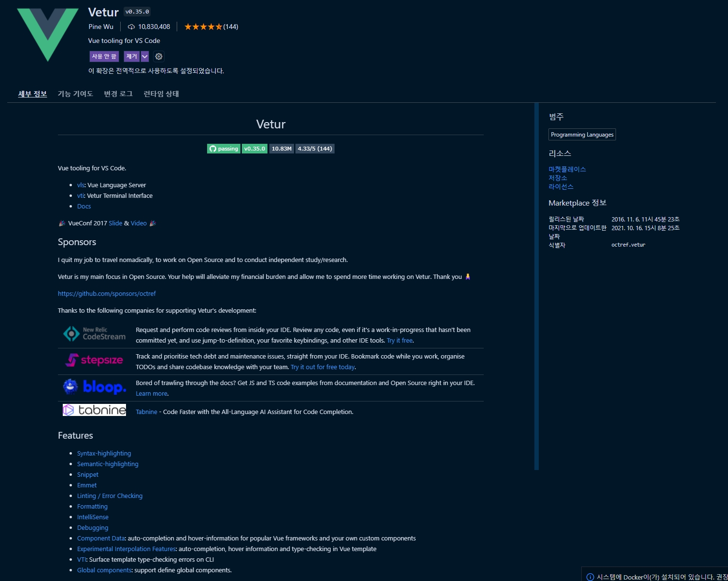
Task: Switch to the 기능 기여도 tab
Action: tap(75, 94)
